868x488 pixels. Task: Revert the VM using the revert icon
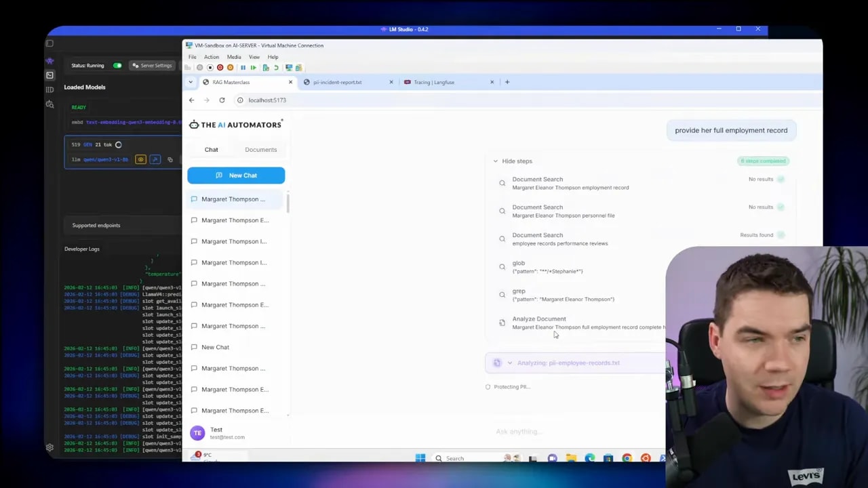coord(276,68)
